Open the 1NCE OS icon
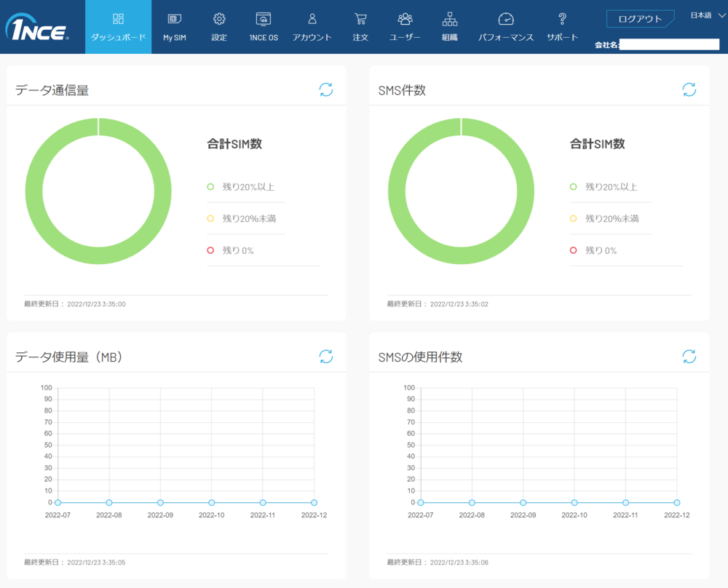The height and width of the screenshot is (588, 728). pyautogui.click(x=264, y=19)
